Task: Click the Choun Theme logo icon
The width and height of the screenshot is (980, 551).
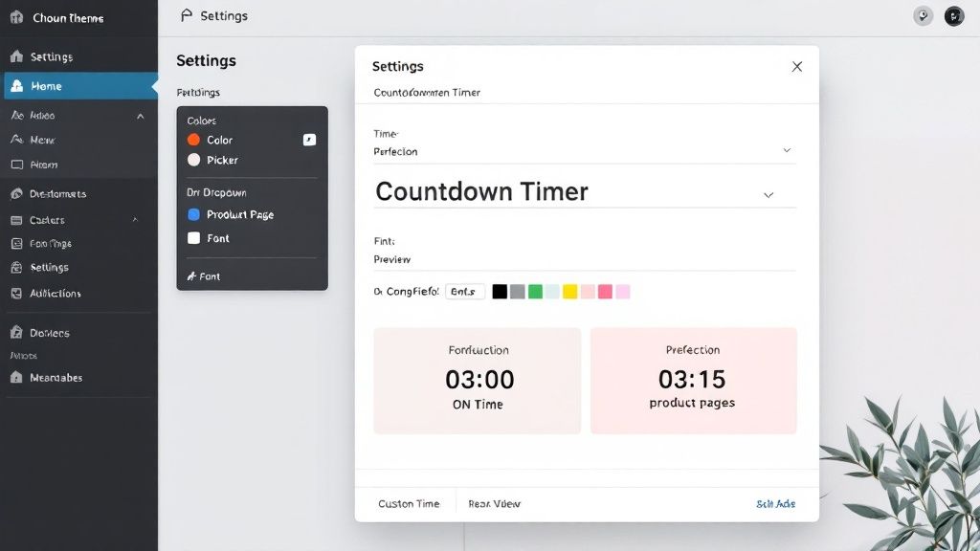Action: [x=16, y=17]
